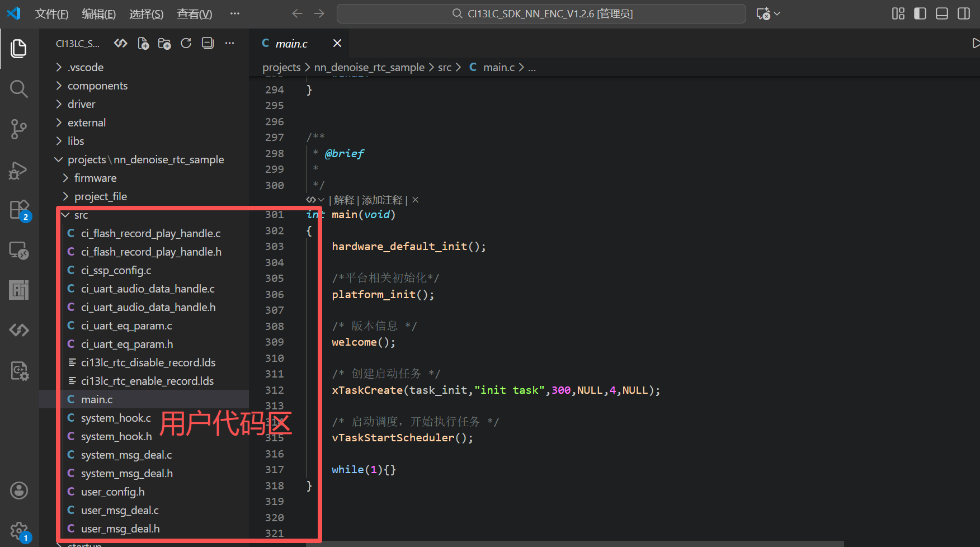
Task: Select the main.c editor tab
Action: 291,44
